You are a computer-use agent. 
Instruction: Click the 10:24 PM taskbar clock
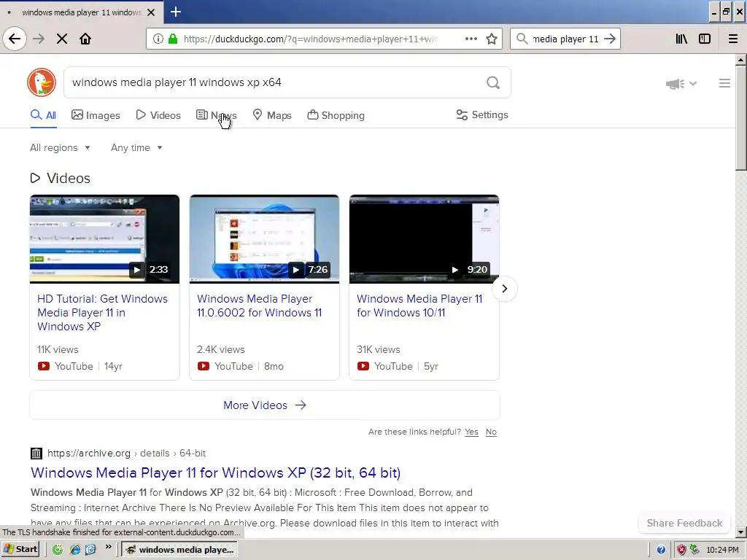(722, 550)
